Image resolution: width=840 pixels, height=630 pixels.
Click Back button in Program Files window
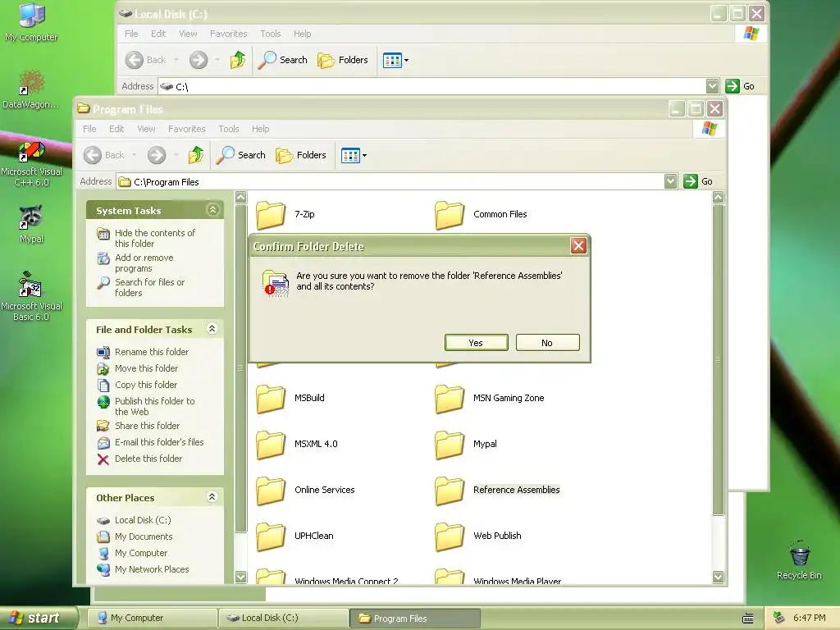click(x=104, y=155)
